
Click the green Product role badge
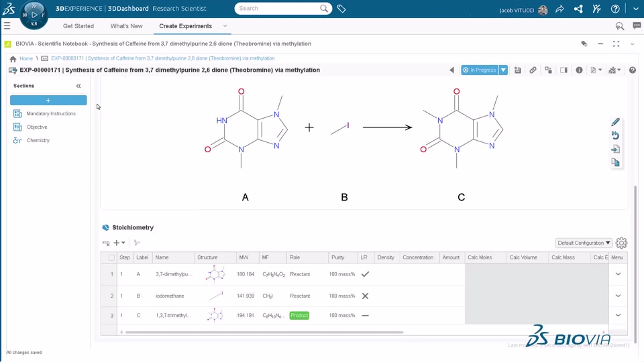click(299, 316)
